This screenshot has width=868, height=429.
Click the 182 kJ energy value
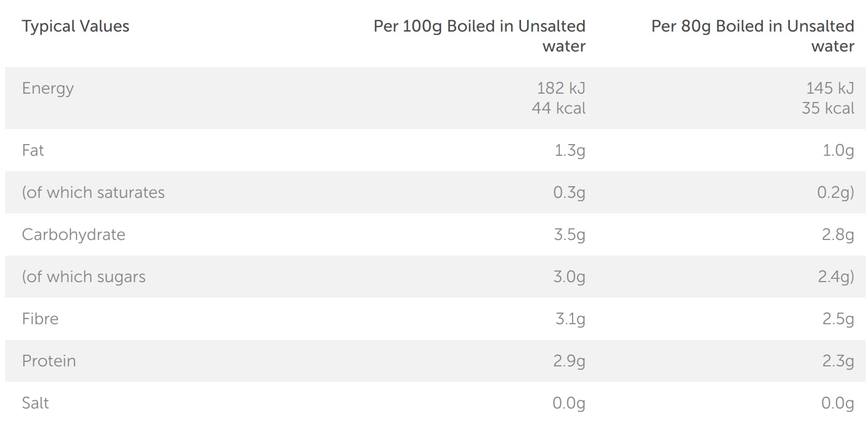pos(561,88)
